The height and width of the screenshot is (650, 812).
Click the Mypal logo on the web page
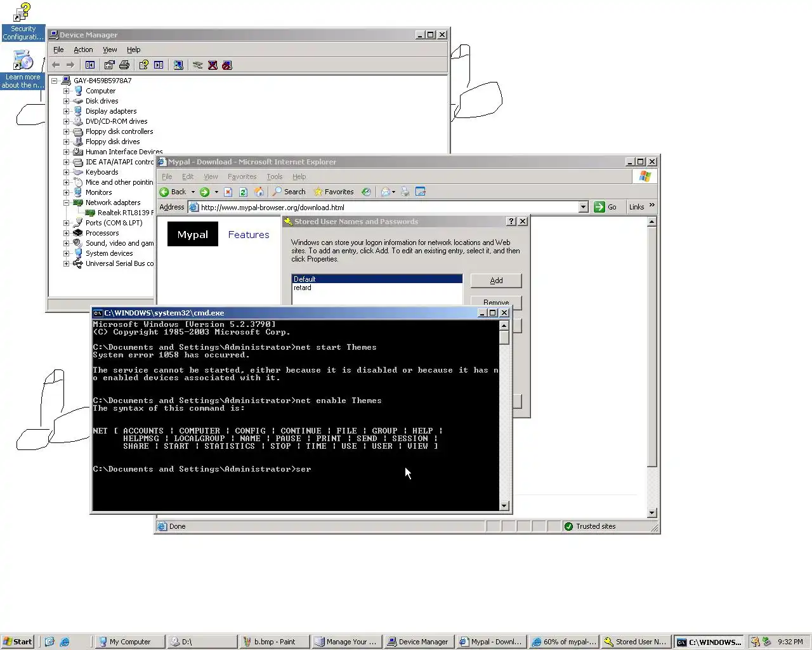pyautogui.click(x=193, y=234)
